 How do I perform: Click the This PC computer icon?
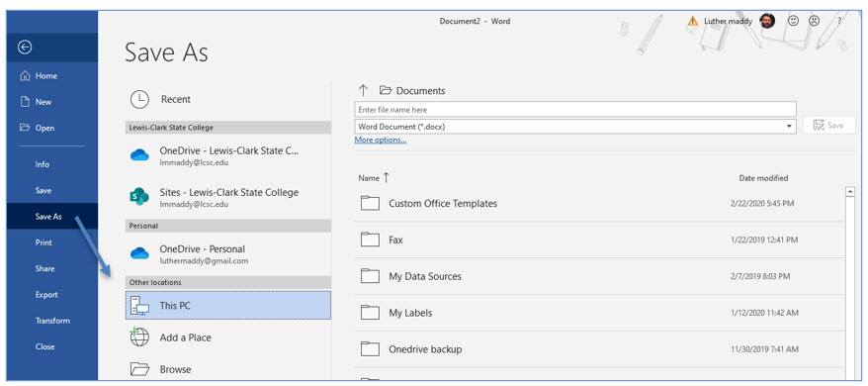(139, 306)
